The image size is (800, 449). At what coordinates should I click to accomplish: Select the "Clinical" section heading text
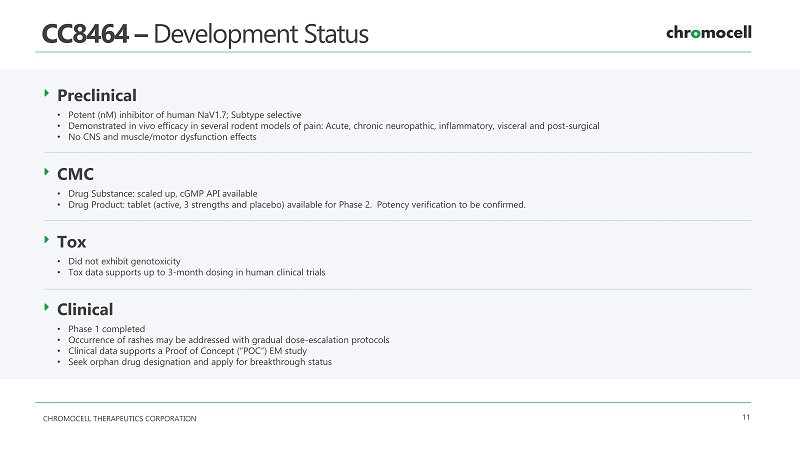click(85, 310)
